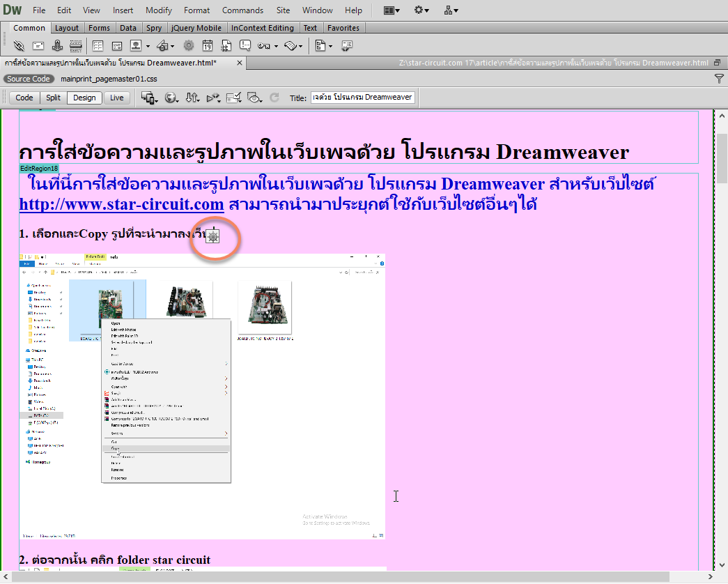This screenshot has height=584, width=728.
Task: Click the Templates insert icon
Action: click(x=320, y=45)
